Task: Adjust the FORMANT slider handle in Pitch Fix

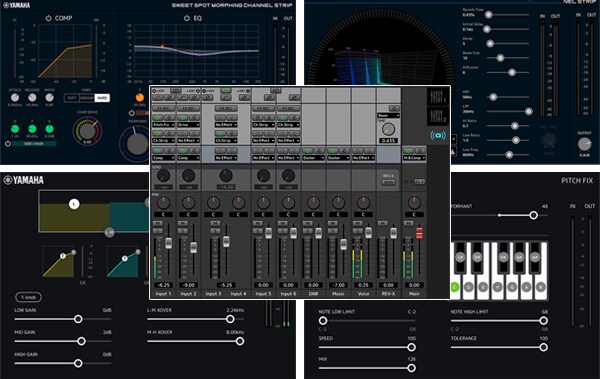Action: 533,215
